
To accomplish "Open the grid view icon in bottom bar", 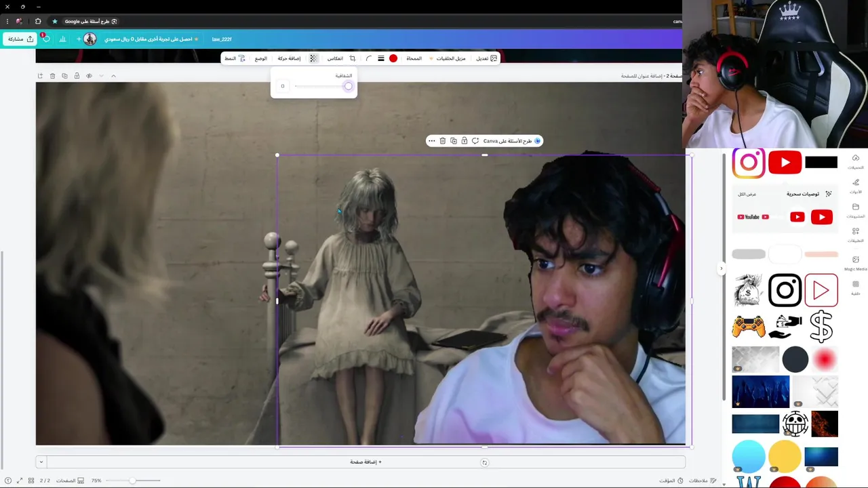I will click(31, 481).
